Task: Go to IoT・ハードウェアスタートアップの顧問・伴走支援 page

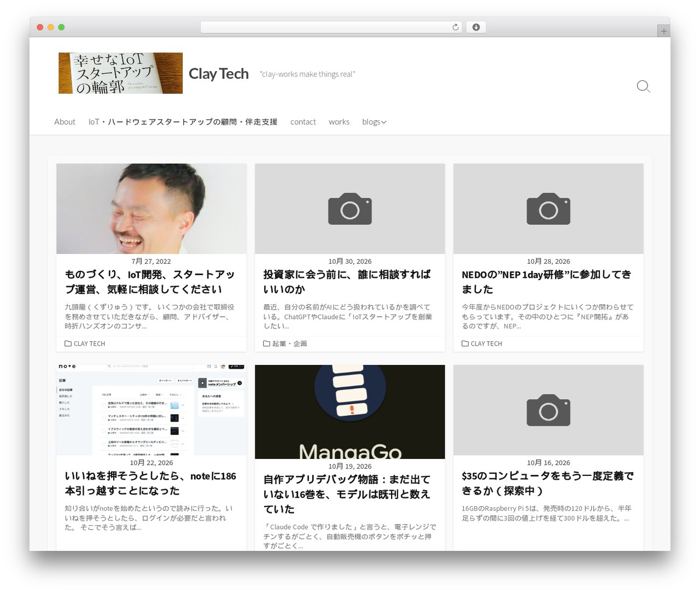Action: [183, 122]
